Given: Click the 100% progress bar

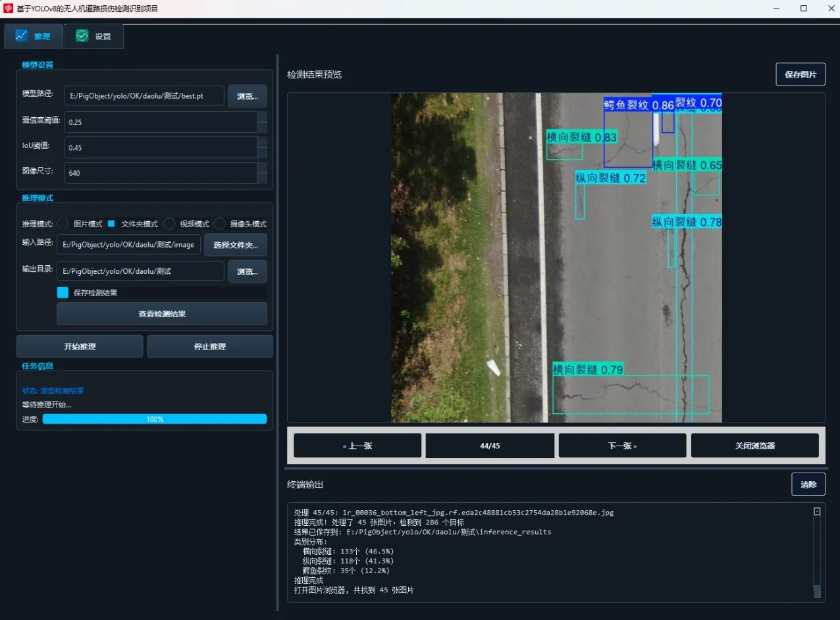Looking at the screenshot, I should pos(155,419).
